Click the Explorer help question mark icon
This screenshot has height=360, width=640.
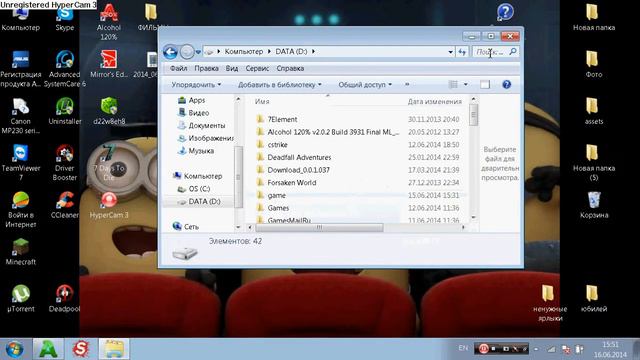tap(507, 84)
